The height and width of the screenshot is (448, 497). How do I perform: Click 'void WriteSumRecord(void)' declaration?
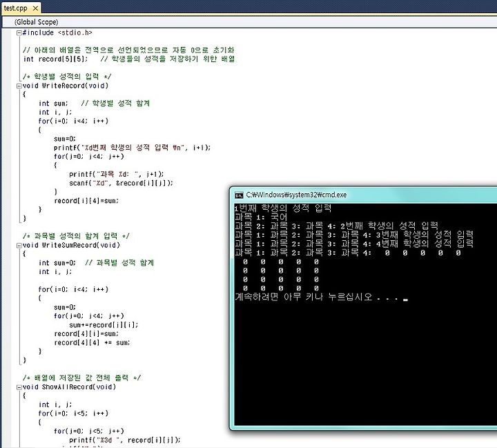pyautogui.click(x=71, y=245)
